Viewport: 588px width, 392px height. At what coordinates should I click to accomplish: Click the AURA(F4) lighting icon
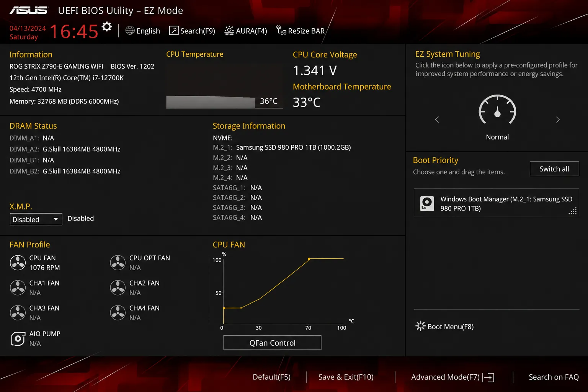[229, 31]
